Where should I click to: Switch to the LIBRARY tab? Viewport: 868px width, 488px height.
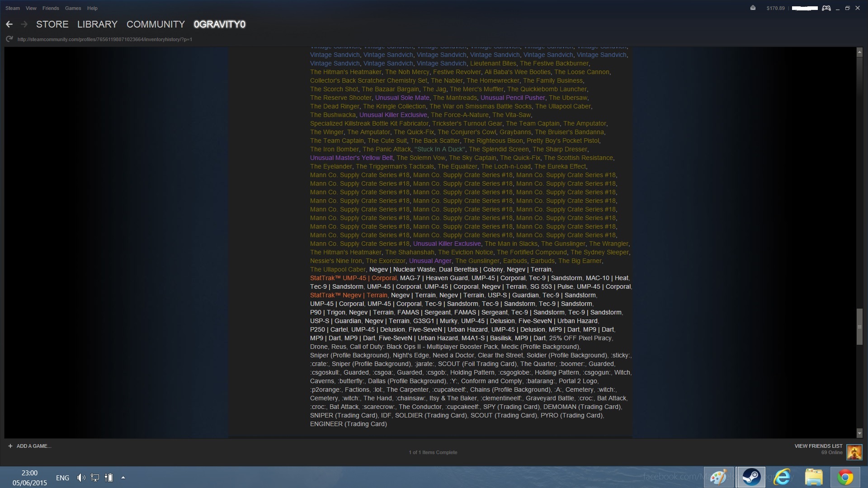click(97, 24)
